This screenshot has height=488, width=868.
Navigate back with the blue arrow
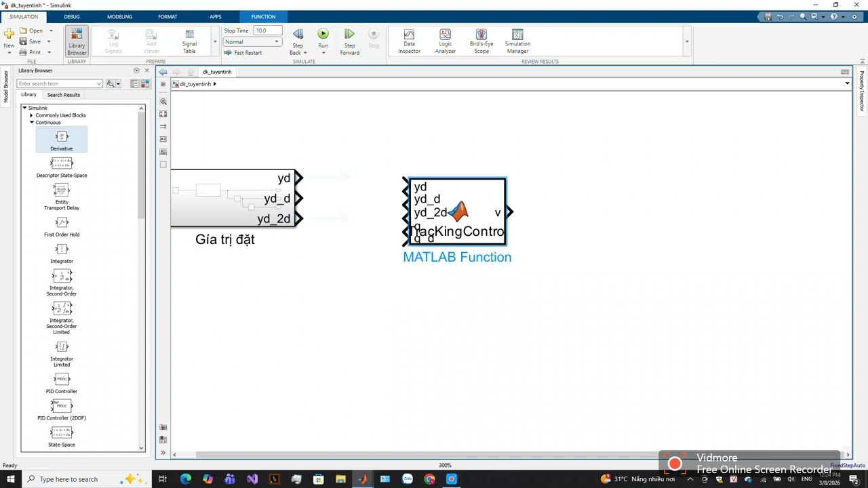pyautogui.click(x=163, y=72)
